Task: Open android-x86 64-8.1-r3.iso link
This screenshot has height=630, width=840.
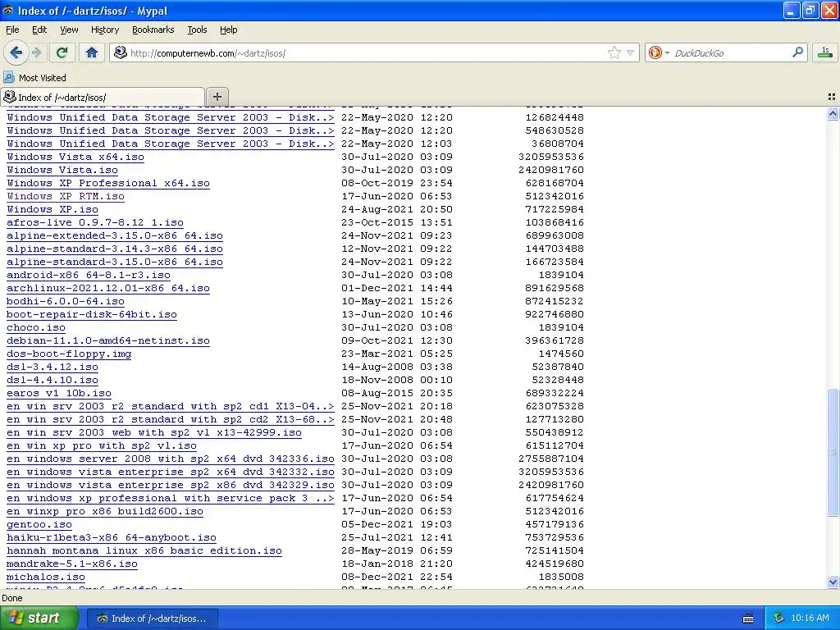Action: click(89, 275)
